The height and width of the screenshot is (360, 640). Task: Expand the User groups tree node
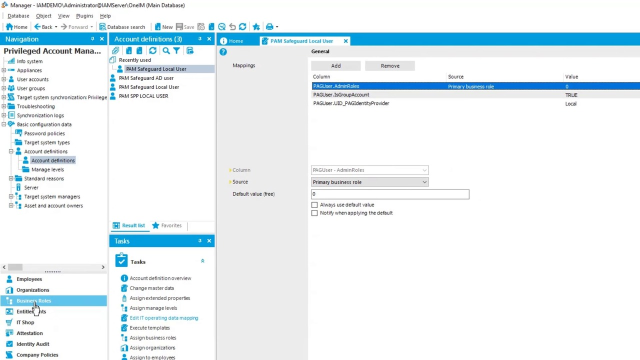4,88
